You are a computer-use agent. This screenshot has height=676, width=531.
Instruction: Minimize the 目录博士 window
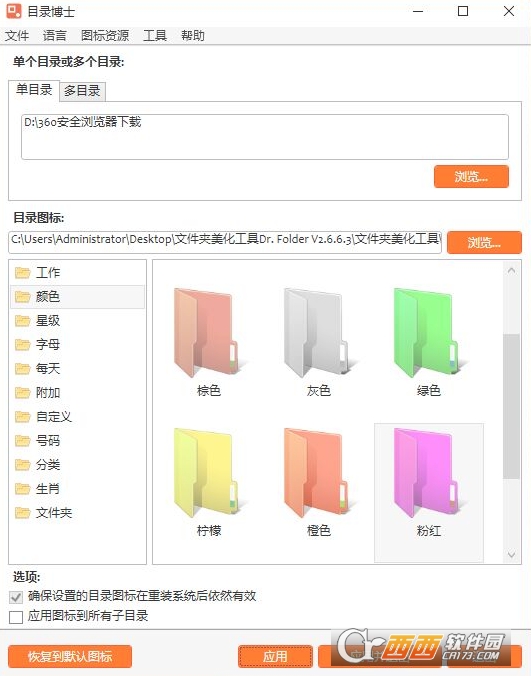coord(418,11)
